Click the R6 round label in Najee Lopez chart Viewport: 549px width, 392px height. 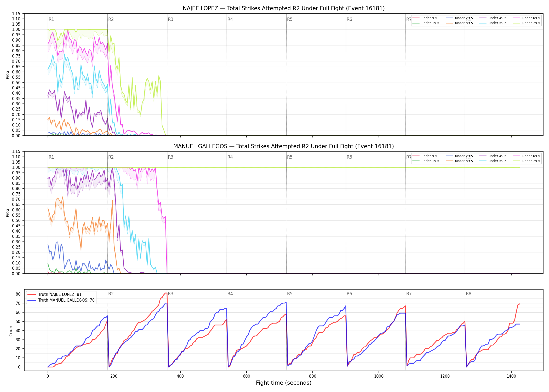[x=349, y=19]
